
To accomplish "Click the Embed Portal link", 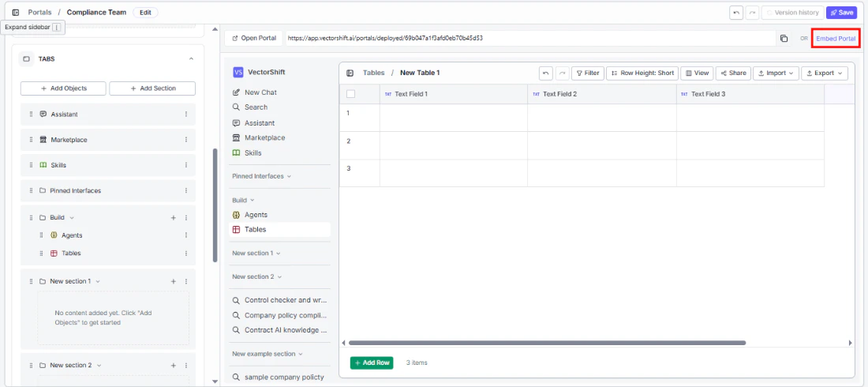I will [x=836, y=39].
